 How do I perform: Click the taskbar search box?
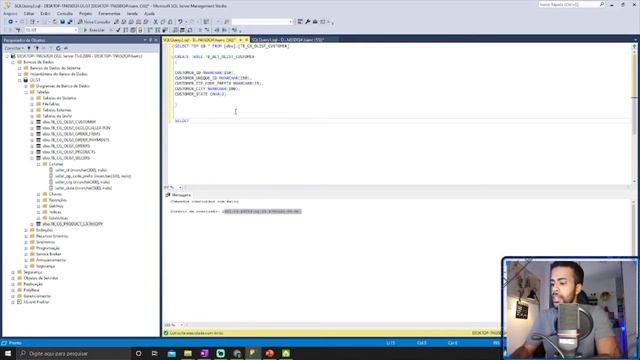click(x=73, y=353)
